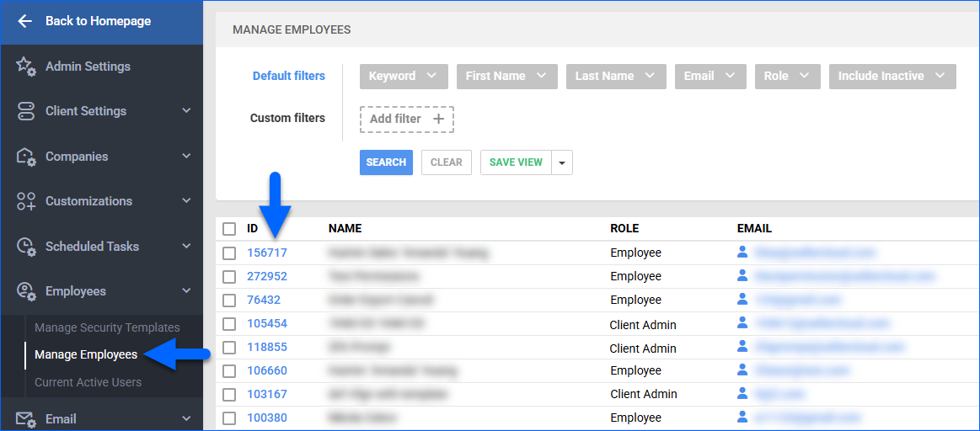Click the user icon in employee 156717 row

coord(742,252)
